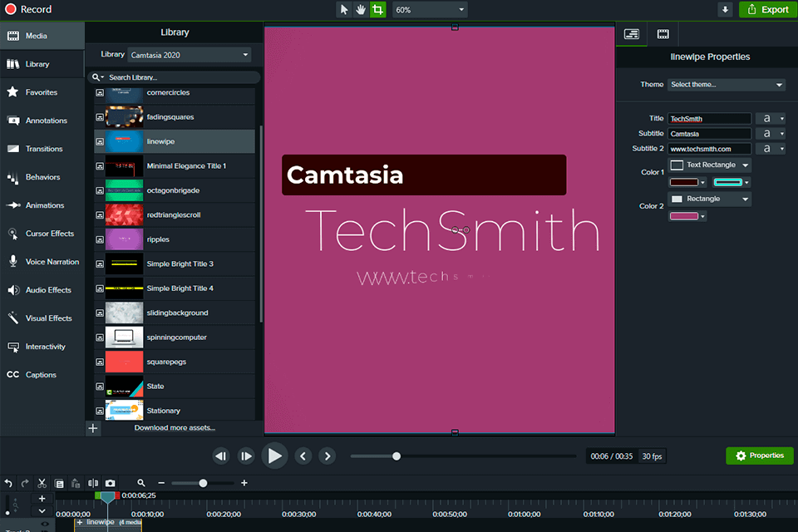Go to next marker with right chevron
Image resolution: width=798 pixels, height=532 pixels.
coord(328,456)
